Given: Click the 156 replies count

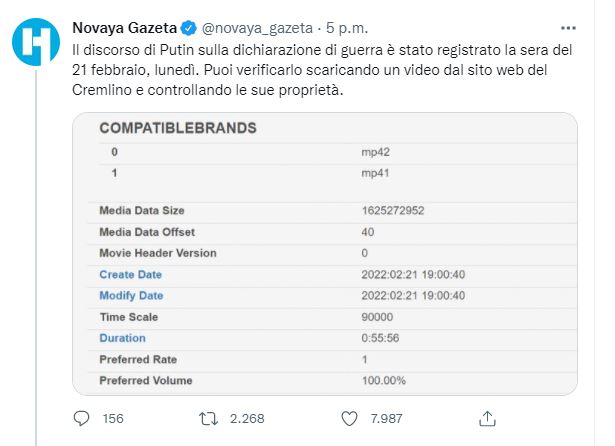Looking at the screenshot, I should click(x=113, y=419).
